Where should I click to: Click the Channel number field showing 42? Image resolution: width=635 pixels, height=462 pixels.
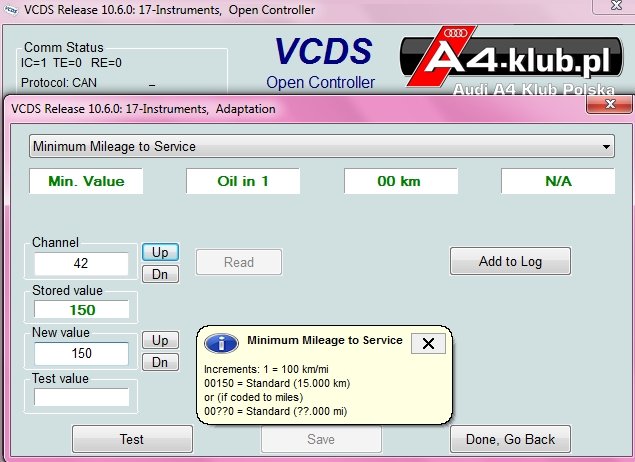(81, 264)
